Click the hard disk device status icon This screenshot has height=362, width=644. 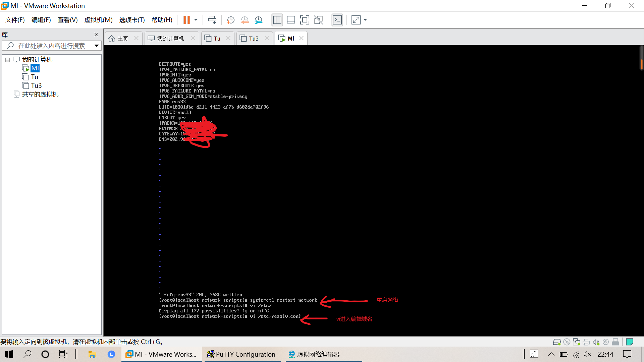coord(557,342)
